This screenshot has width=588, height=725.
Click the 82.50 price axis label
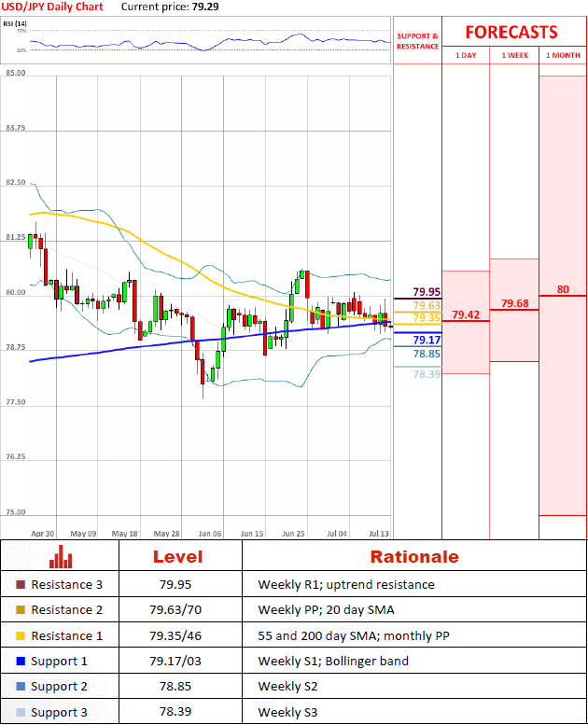click(x=15, y=182)
